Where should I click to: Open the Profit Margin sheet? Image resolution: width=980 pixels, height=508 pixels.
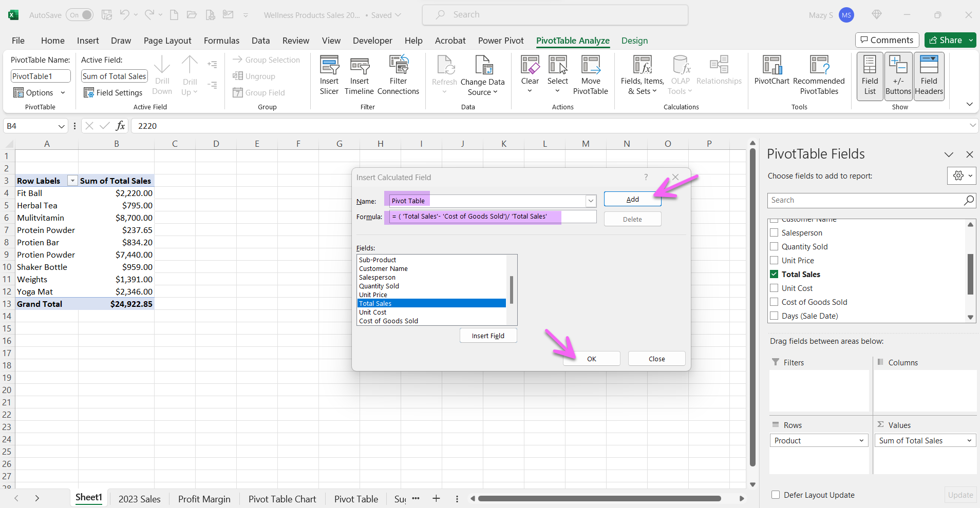[x=204, y=498]
